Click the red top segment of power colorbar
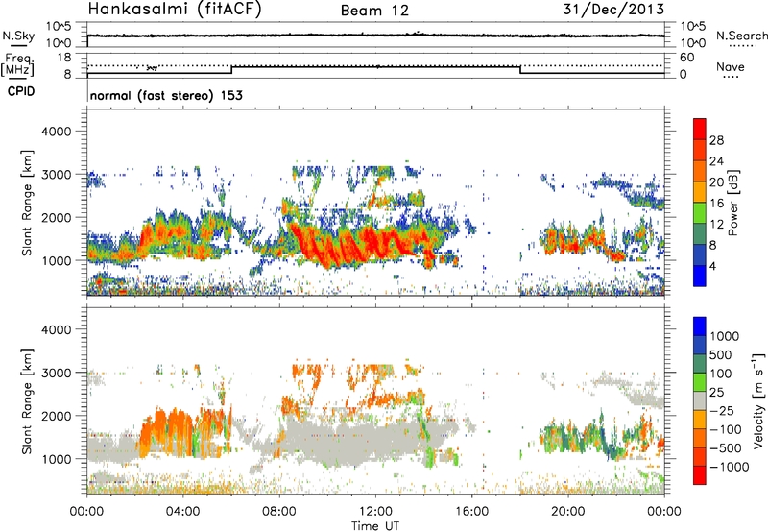This screenshot has height=532, width=768. point(700,129)
